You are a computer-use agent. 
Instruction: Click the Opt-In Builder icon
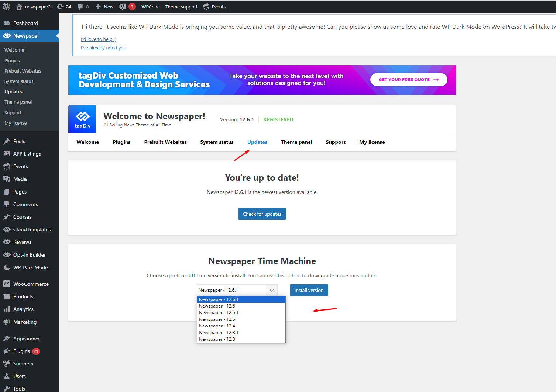point(7,255)
